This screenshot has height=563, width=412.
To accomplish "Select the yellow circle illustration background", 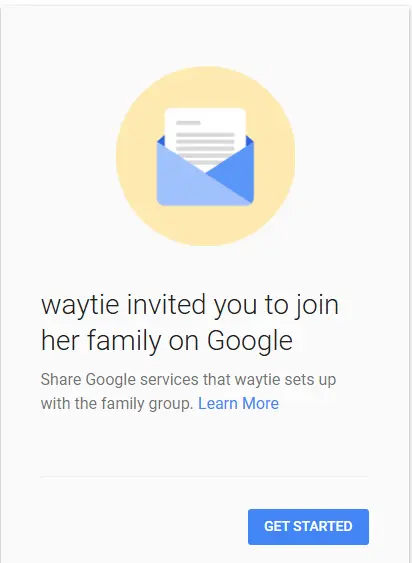I will pos(205,156).
